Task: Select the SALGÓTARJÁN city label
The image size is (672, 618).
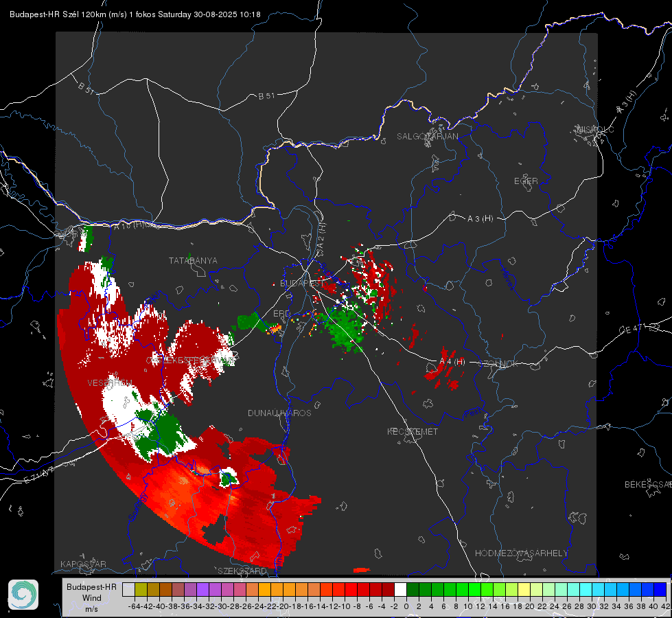Action: [427, 137]
